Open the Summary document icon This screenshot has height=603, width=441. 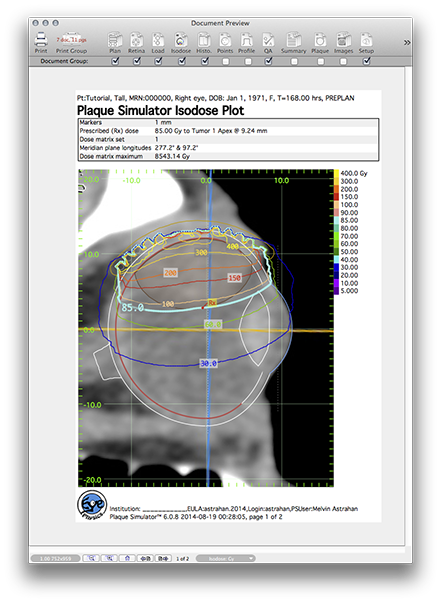pos(293,40)
